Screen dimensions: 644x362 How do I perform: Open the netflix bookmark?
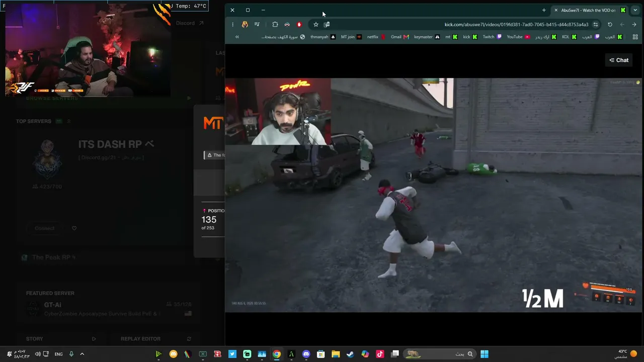click(x=376, y=37)
